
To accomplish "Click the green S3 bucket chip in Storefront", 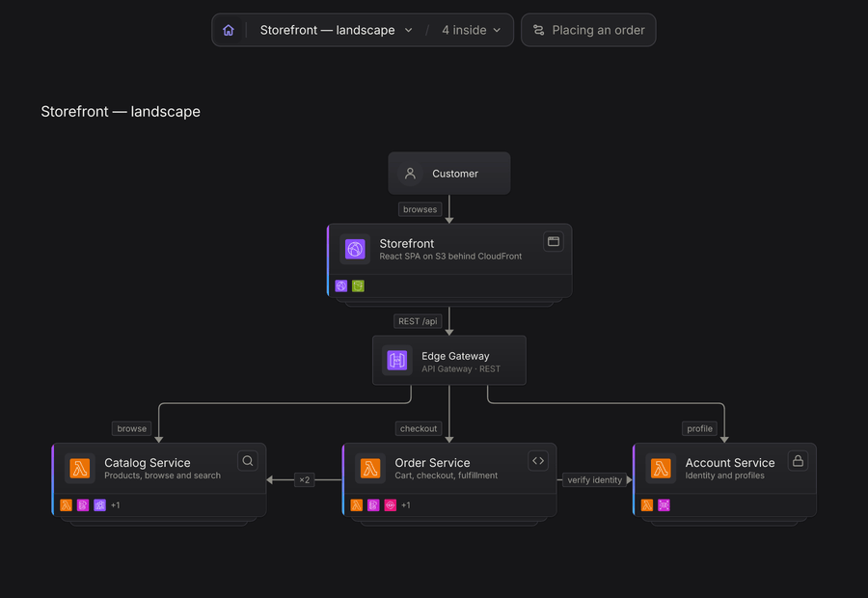I will click(358, 285).
